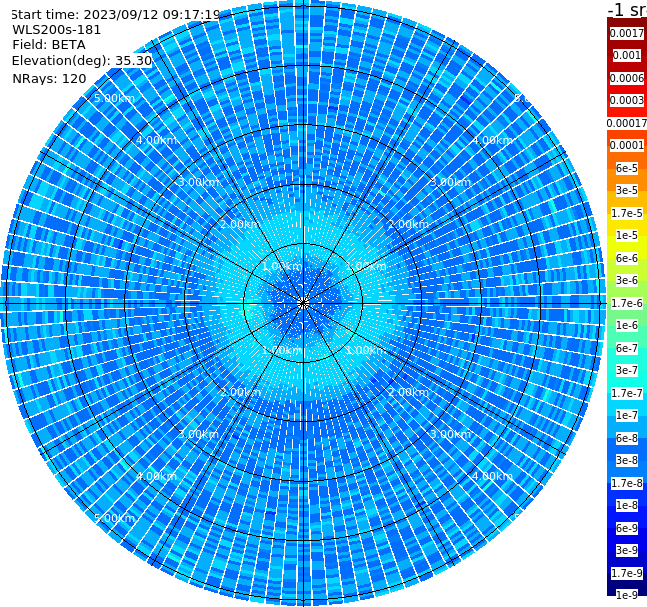Image resolution: width=647 pixels, height=607 pixels.
Task: Click the 1.7e-5 colorbar label
Action: click(627, 213)
